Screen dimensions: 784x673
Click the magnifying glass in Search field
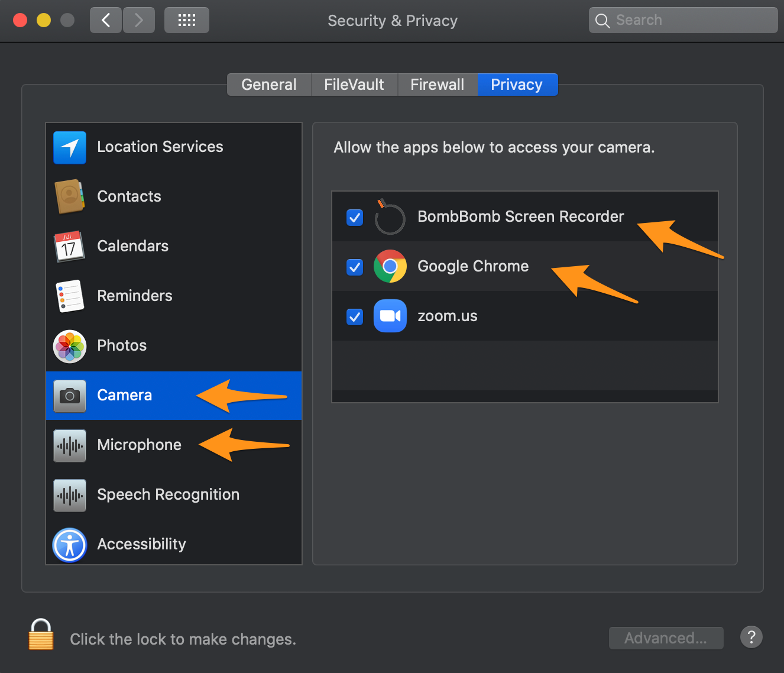(x=602, y=21)
